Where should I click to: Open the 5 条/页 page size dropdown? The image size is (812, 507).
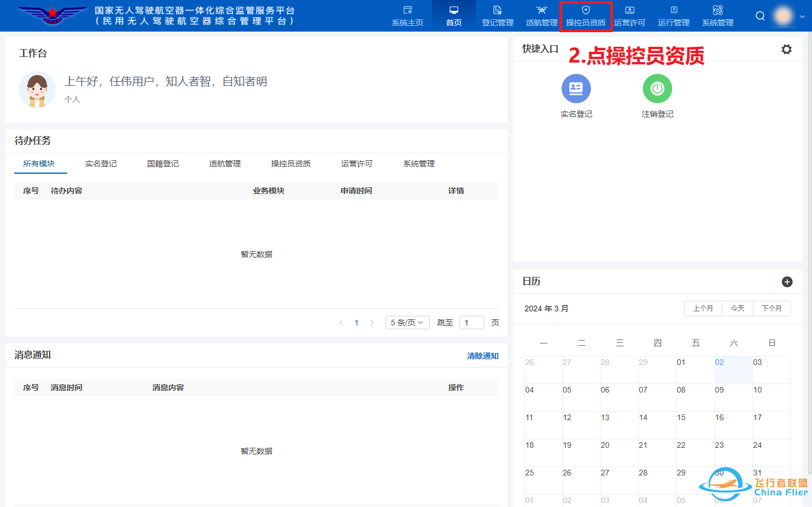pyautogui.click(x=408, y=323)
